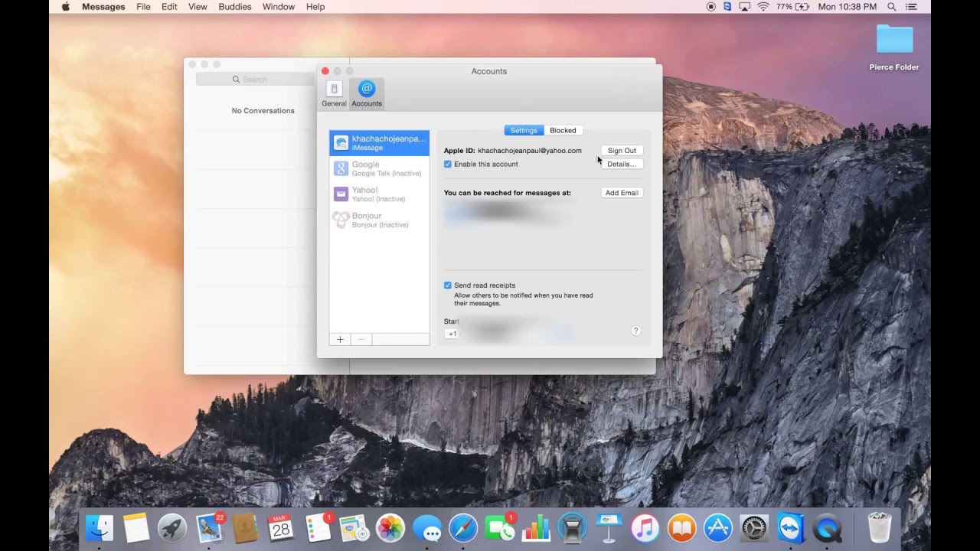Open Safari compass in Dock
This screenshot has width=980, height=551.
463,528
